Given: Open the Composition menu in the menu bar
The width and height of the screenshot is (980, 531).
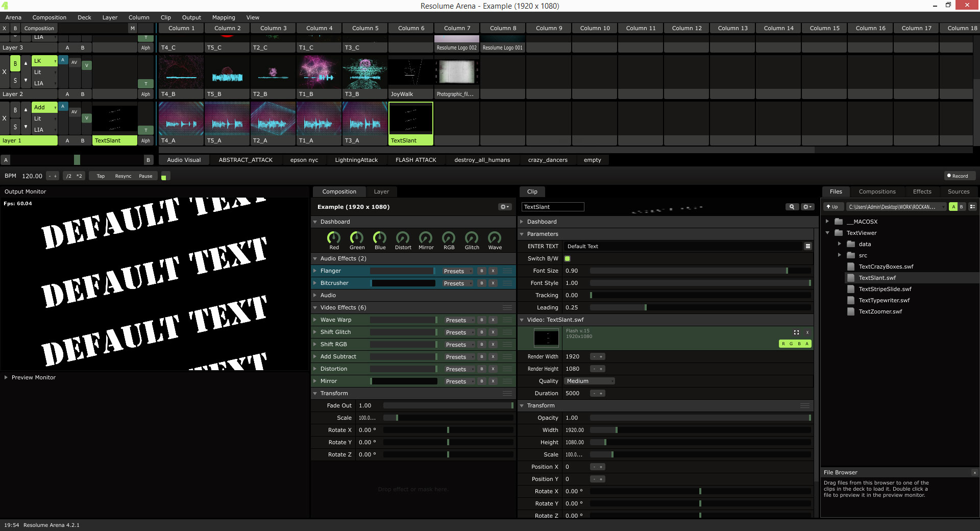Looking at the screenshot, I should tap(49, 17).
